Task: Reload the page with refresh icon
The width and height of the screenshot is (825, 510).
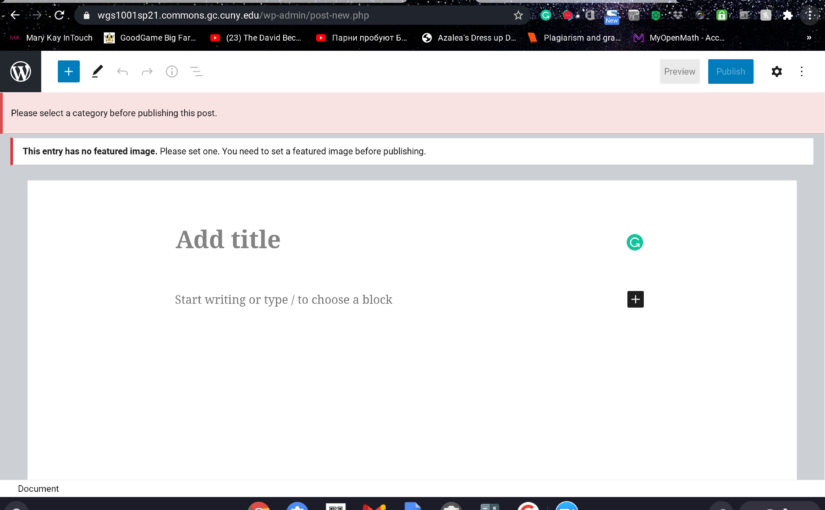Action: pyautogui.click(x=59, y=15)
